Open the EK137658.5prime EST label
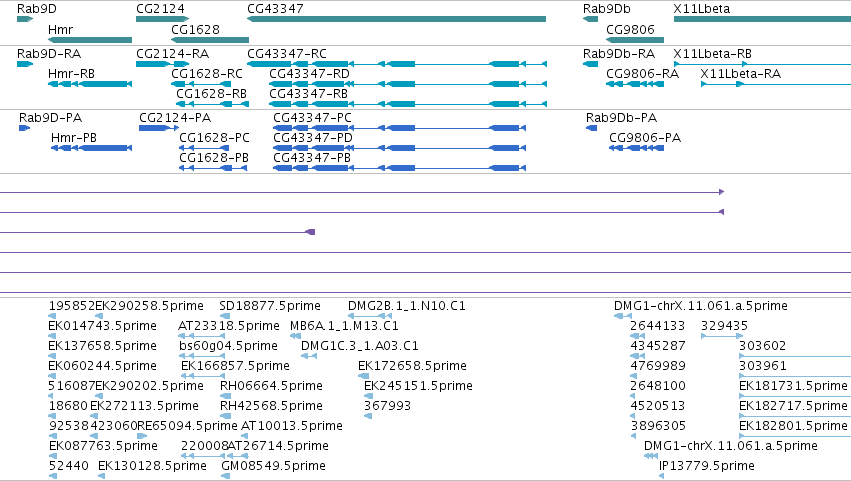This screenshot has height=481, width=851. click(102, 346)
